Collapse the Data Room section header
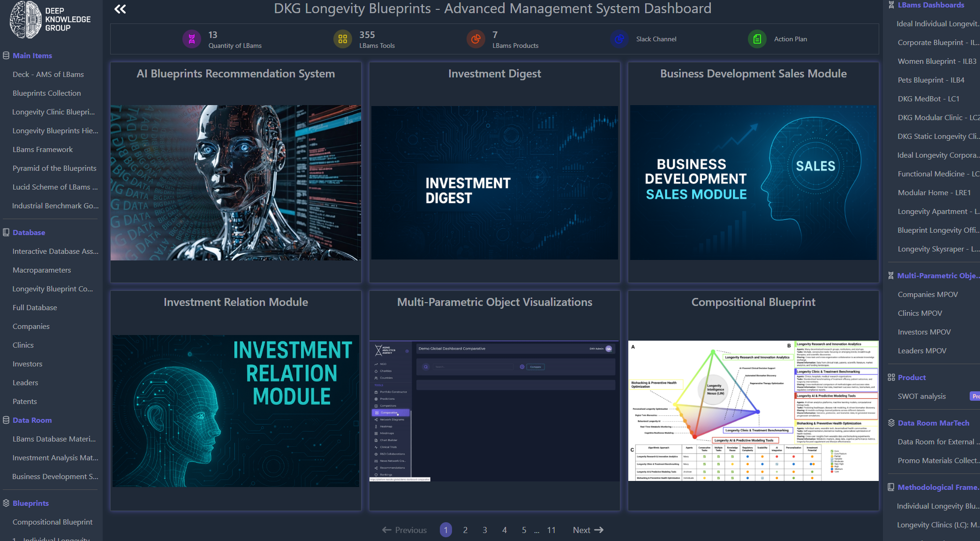Screen dimensions: 980x541 point(32,420)
